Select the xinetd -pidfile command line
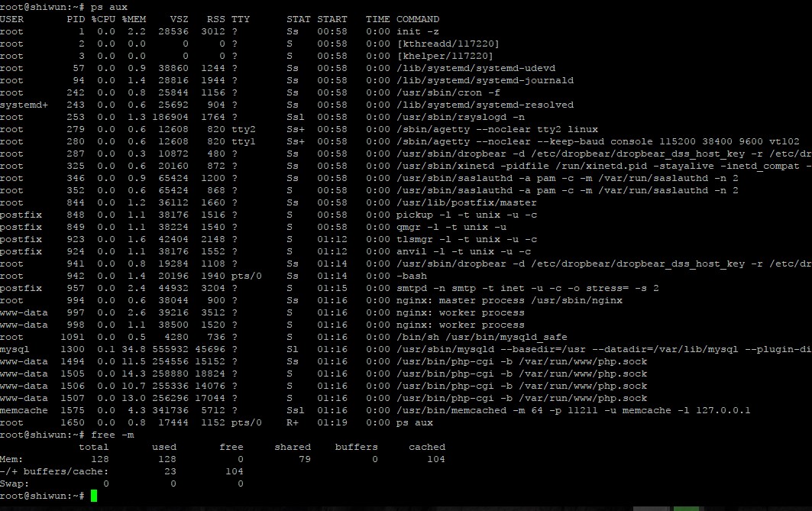Screen dimensions: 812x511 pyautogui.click(x=603, y=166)
